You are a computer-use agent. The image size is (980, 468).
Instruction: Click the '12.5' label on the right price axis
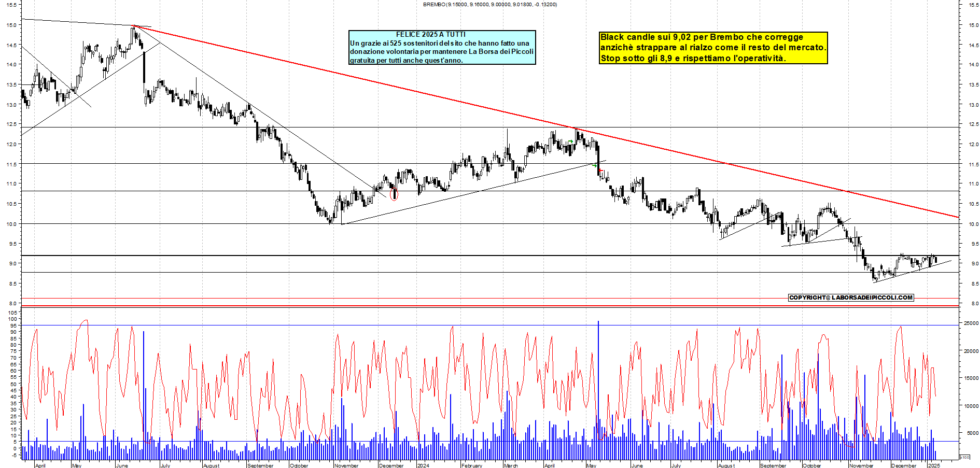click(973, 124)
